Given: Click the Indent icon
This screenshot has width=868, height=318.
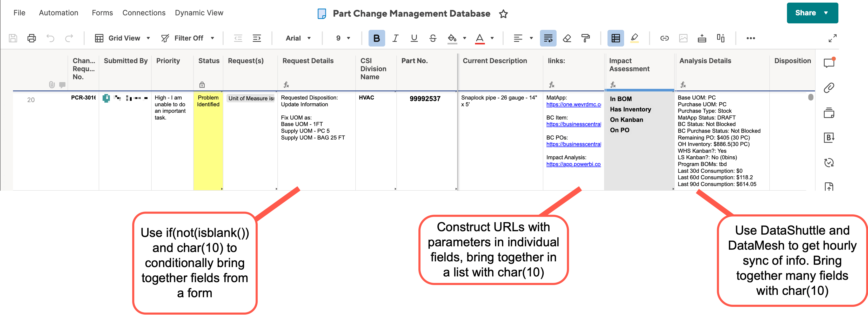Looking at the screenshot, I should click(257, 38).
